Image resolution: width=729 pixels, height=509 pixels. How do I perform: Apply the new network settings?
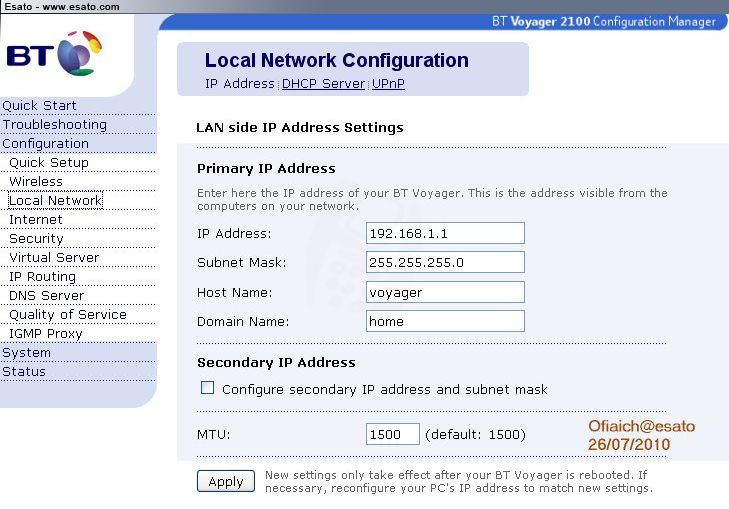[226, 481]
